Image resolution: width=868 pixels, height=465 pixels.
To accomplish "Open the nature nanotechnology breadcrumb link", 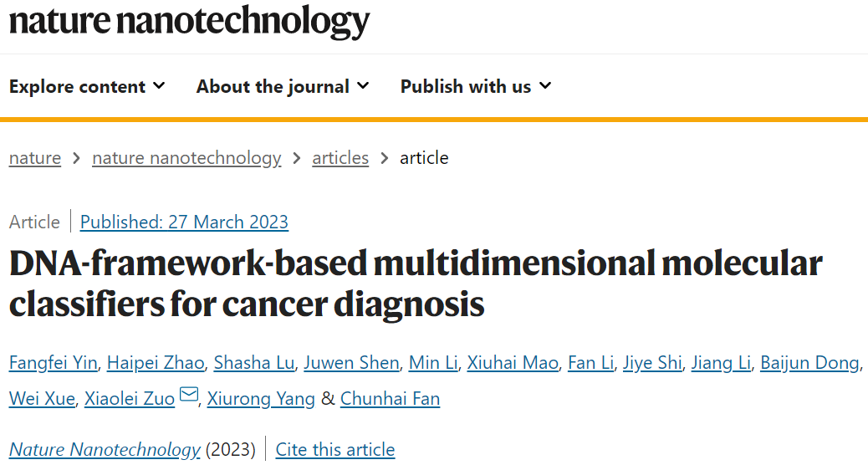I will coord(186,158).
